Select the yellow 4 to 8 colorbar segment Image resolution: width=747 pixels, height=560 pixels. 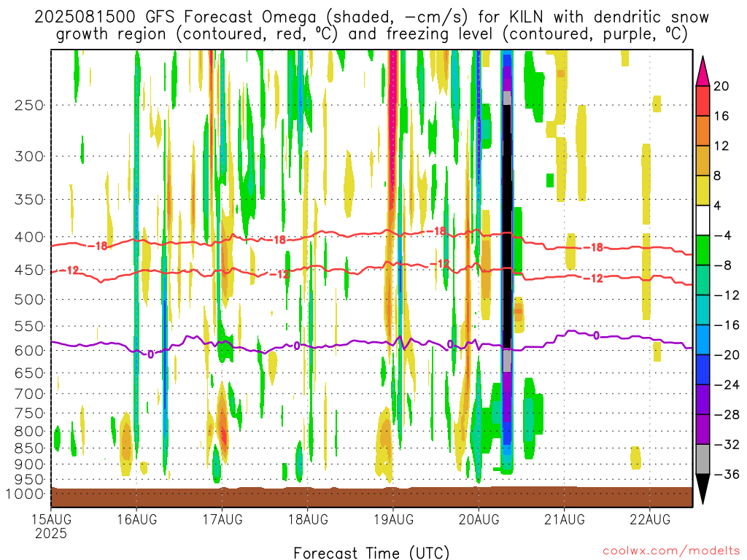coord(703,190)
